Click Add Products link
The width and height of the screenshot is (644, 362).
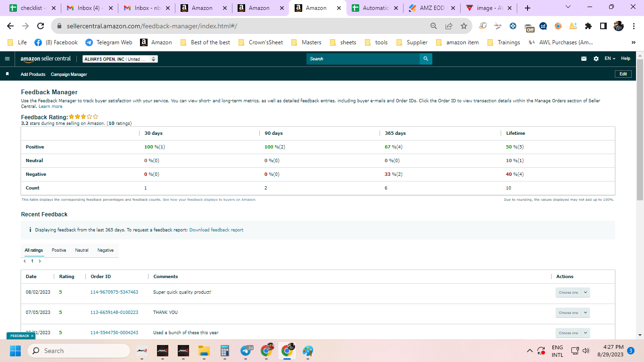(x=33, y=74)
